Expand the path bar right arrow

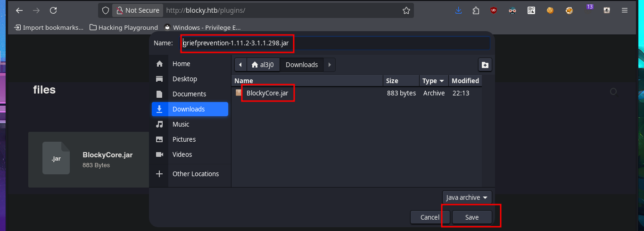tap(329, 65)
